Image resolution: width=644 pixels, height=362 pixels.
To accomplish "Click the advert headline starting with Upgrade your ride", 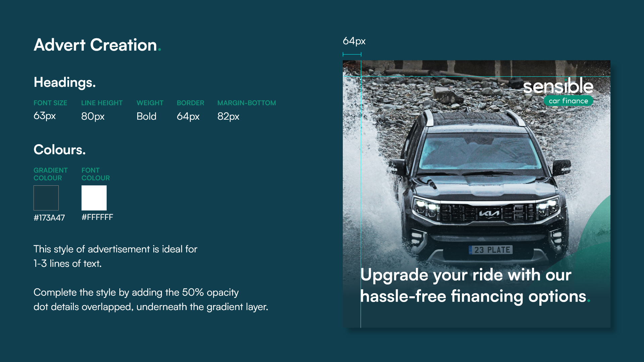I will [475, 286].
